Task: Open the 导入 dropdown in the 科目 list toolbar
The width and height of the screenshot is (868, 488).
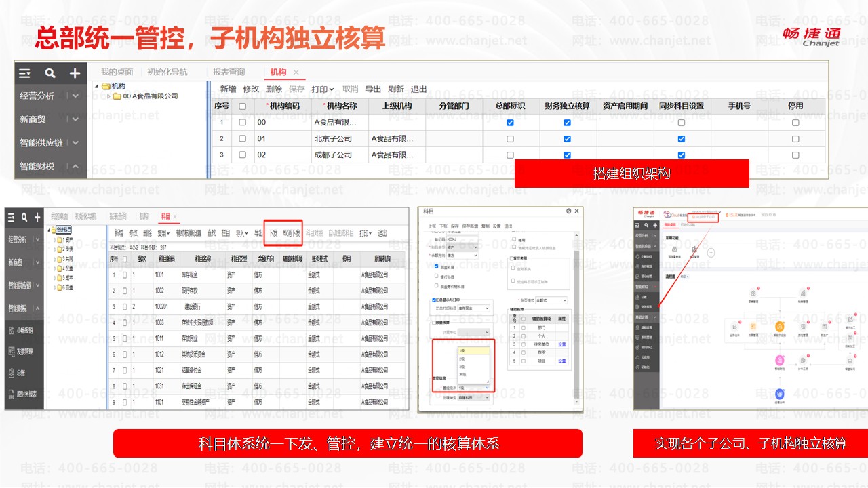Action: click(x=241, y=233)
